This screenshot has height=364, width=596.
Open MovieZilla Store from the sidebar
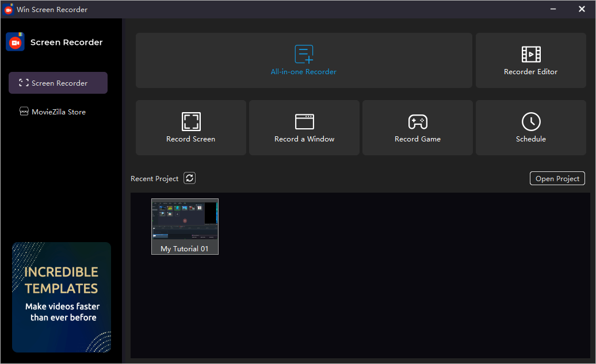[58, 112]
